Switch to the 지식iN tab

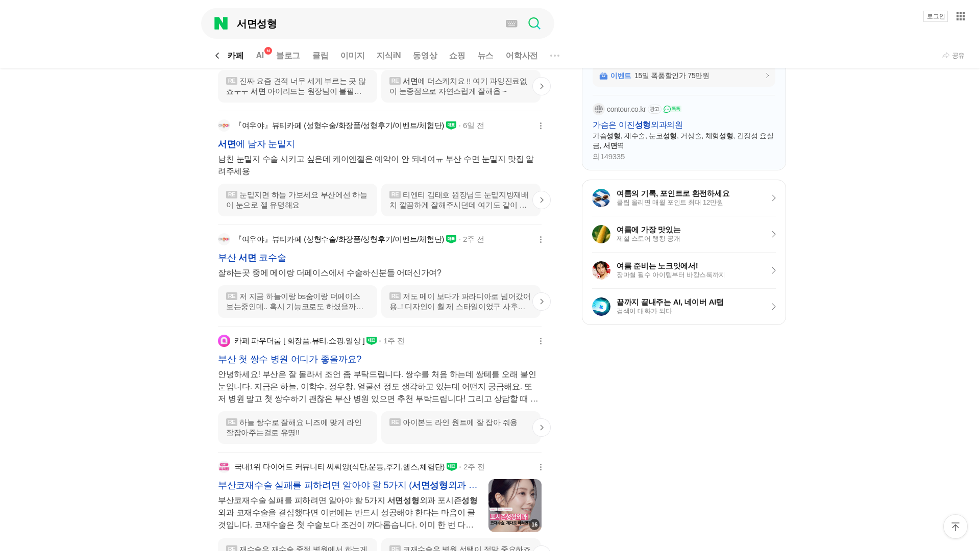(388, 56)
